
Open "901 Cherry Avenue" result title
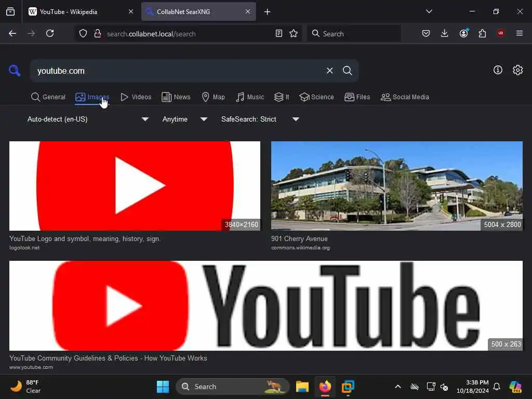(299, 238)
